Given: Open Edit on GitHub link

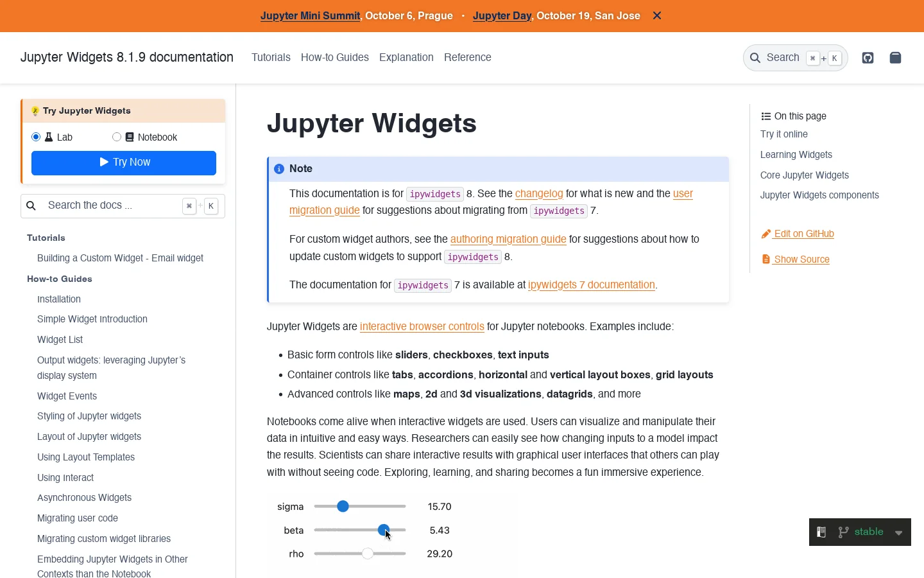Looking at the screenshot, I should 797,234.
